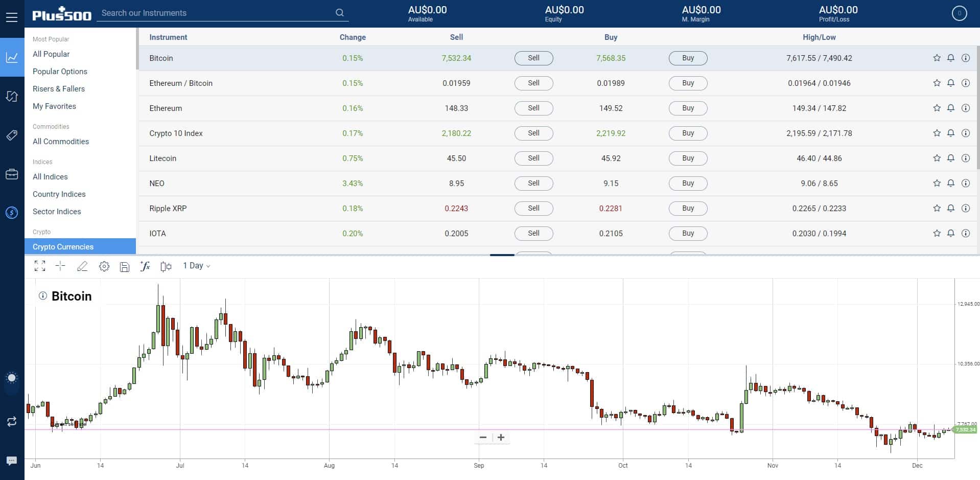Open the Orders tag sidebar icon
The image size is (980, 480).
pyautogui.click(x=12, y=135)
